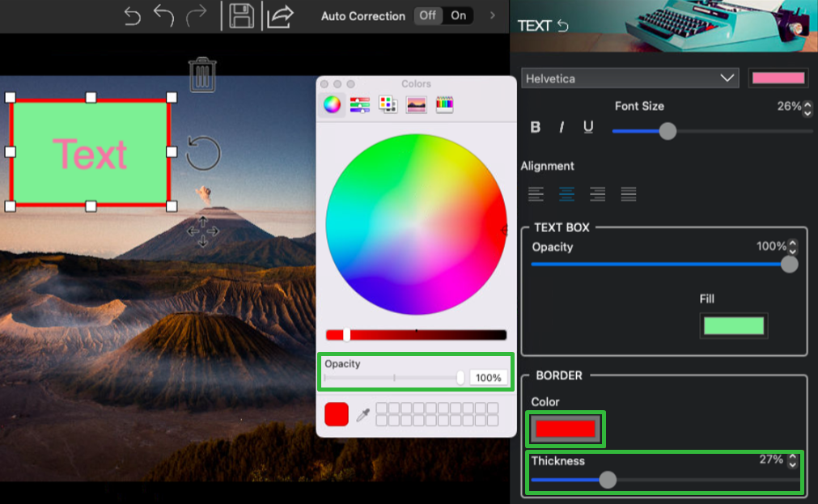Screen dimensions: 818x504
Task: Click the pink Text inside green box
Action: coord(90,154)
